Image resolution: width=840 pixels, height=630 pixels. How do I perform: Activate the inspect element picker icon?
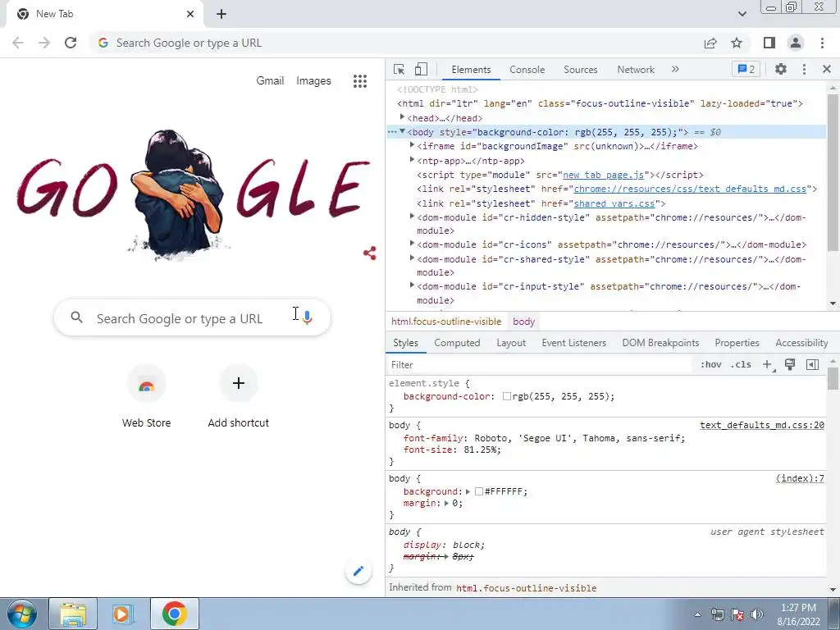click(399, 70)
